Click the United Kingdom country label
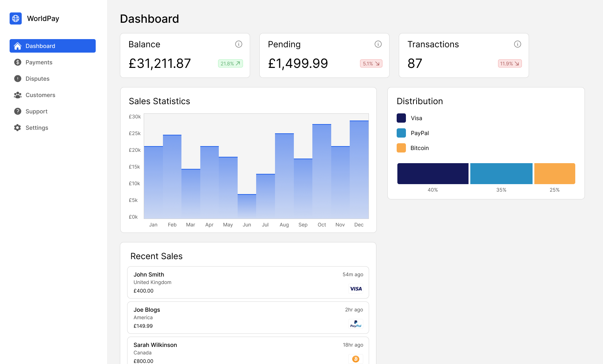Image resolution: width=603 pixels, height=364 pixels. 152,282
